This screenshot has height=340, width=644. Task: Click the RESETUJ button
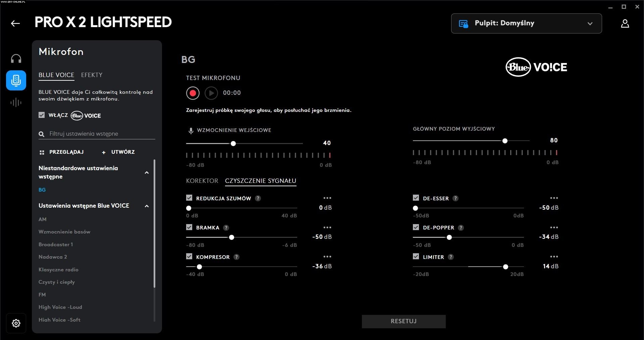404,321
